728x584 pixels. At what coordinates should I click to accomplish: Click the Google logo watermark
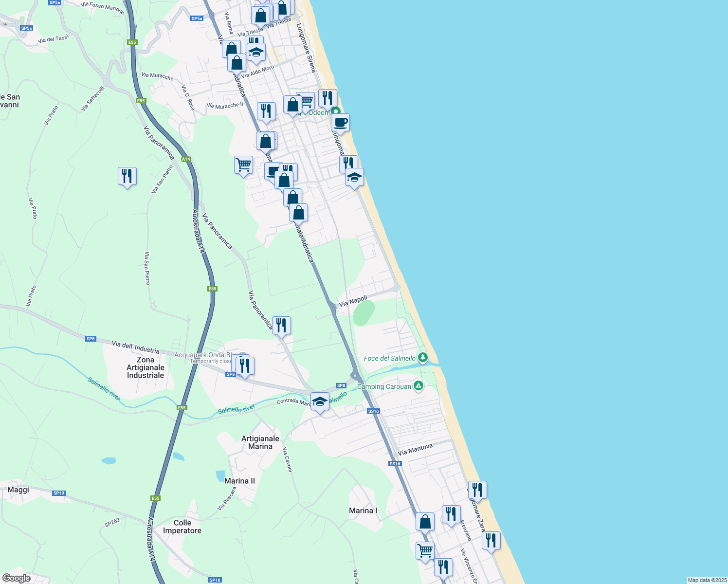coord(16,578)
